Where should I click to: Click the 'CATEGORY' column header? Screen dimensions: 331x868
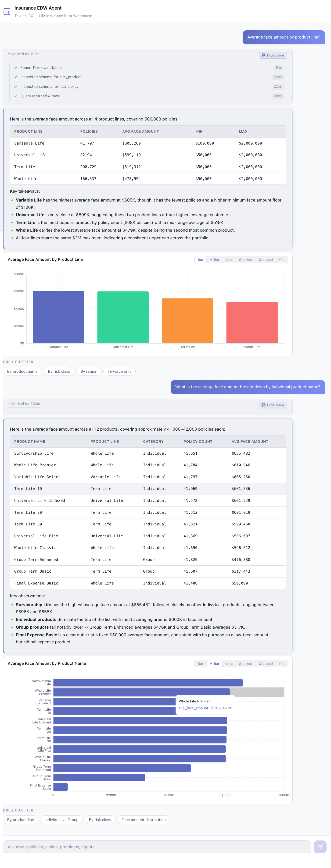pos(153,441)
